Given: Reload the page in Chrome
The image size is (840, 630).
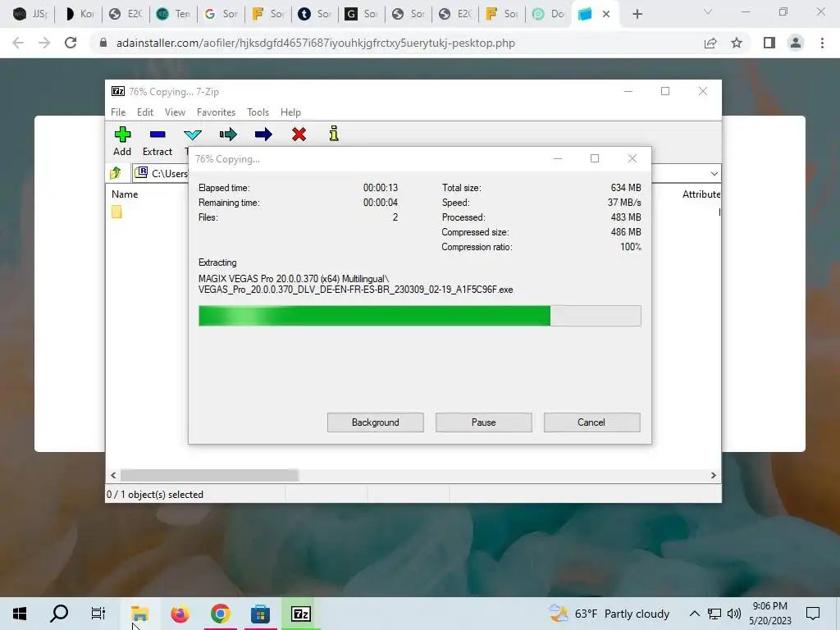Looking at the screenshot, I should point(71,43).
